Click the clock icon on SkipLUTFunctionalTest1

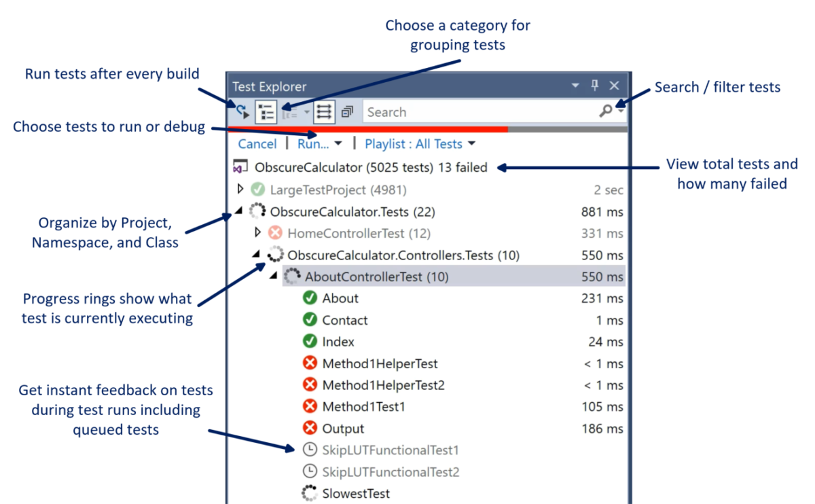pyautogui.click(x=309, y=450)
